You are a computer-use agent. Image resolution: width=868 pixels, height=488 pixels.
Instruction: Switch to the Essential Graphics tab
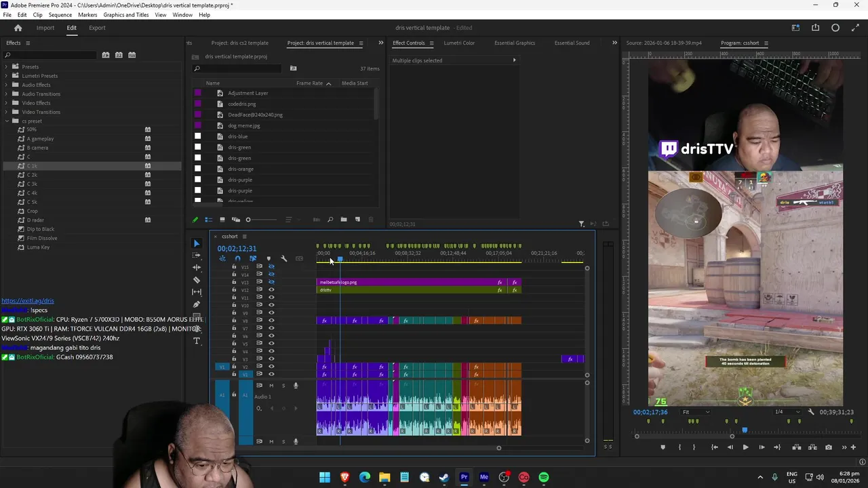(x=515, y=43)
